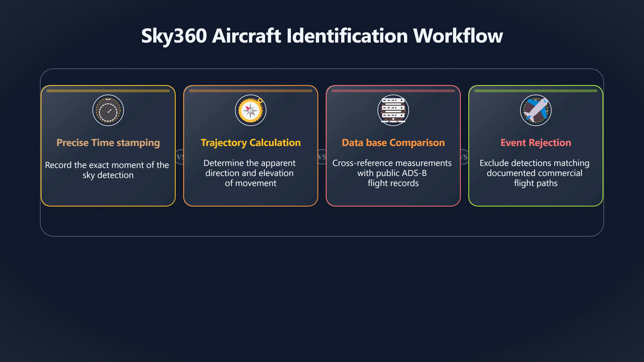Click the compass icon above Trajectory Calculation
Screen dimensions: 644x362
251,110
